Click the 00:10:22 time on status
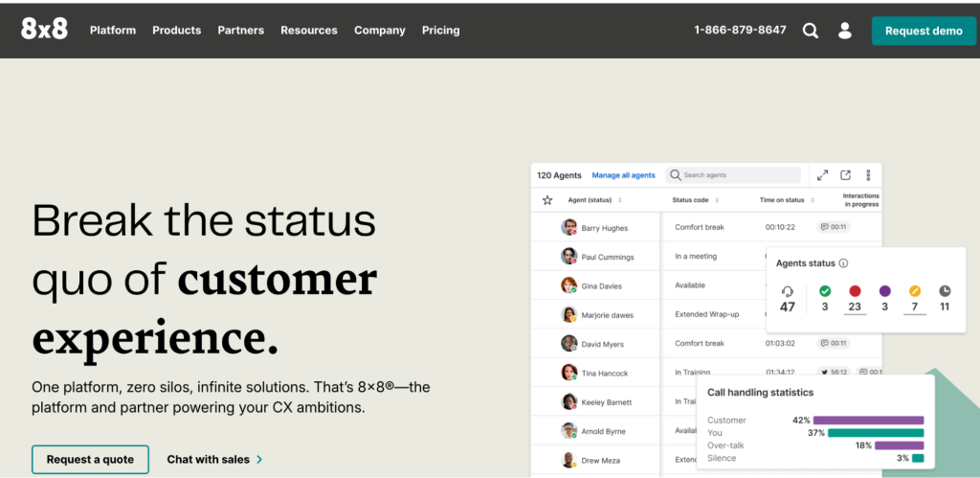Viewport: 980px width, 478px height. tap(780, 227)
